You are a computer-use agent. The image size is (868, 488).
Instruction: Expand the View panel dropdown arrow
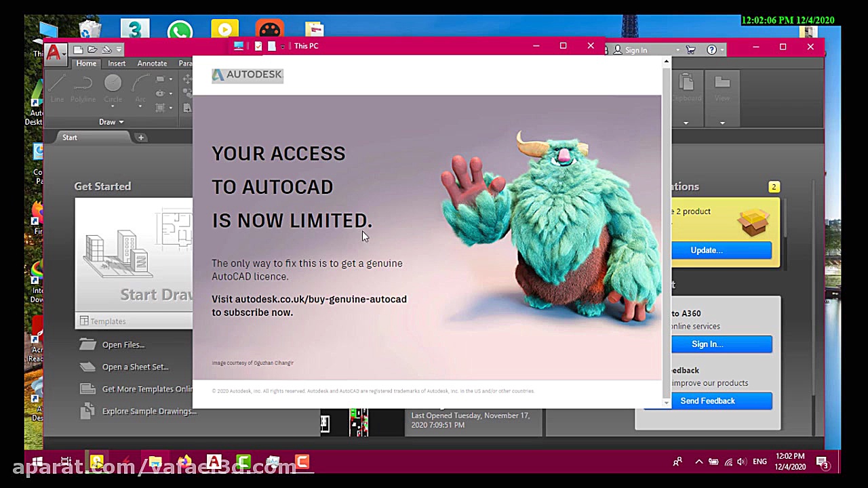pyautogui.click(x=722, y=123)
